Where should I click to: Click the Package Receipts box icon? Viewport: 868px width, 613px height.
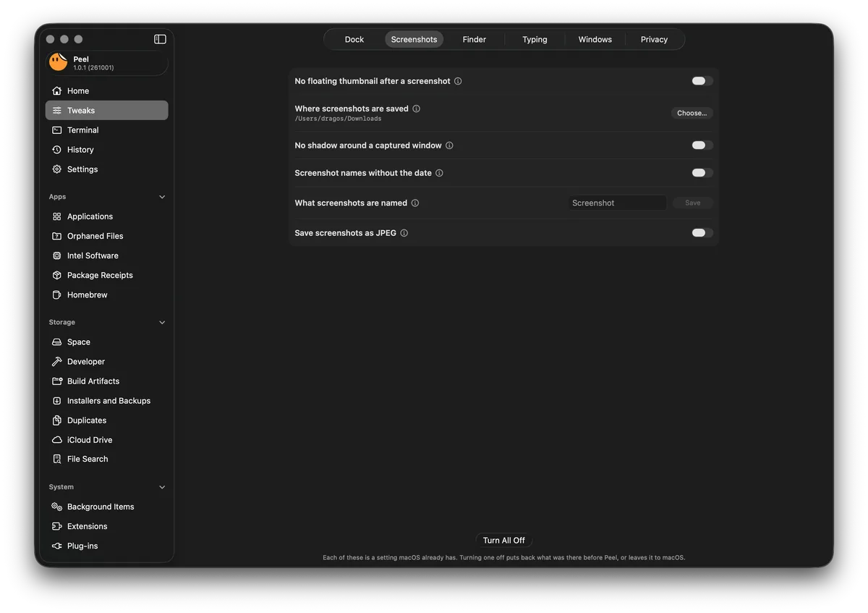(x=57, y=275)
